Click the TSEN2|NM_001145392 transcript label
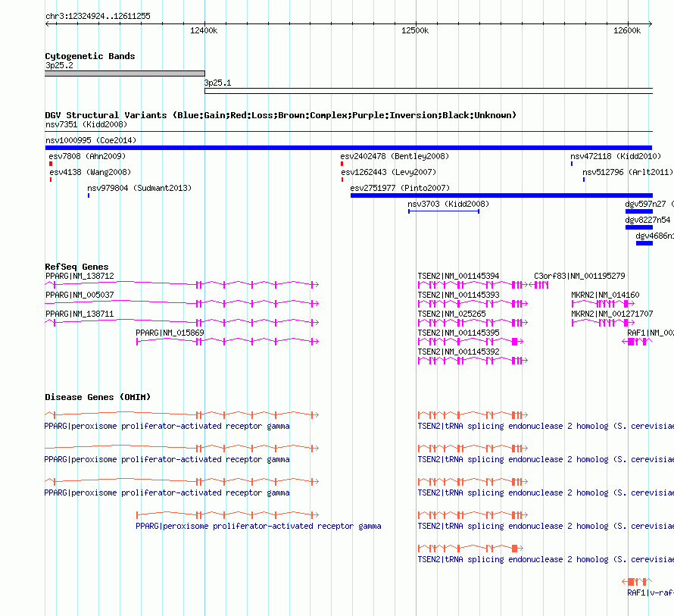Screen dimensions: 674x616 pyautogui.click(x=458, y=352)
